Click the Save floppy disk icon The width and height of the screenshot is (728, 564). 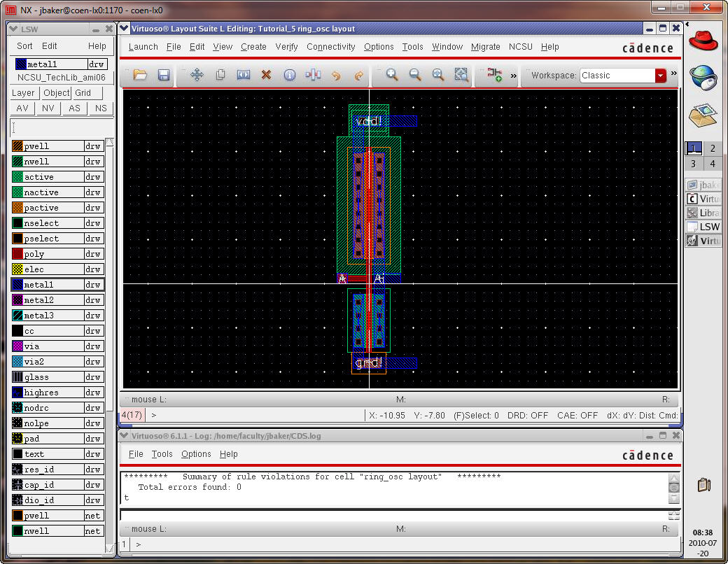[x=163, y=75]
